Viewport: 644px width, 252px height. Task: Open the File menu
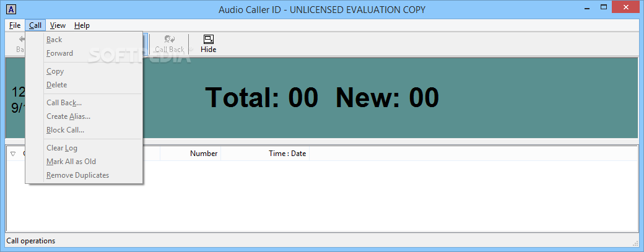click(x=15, y=25)
